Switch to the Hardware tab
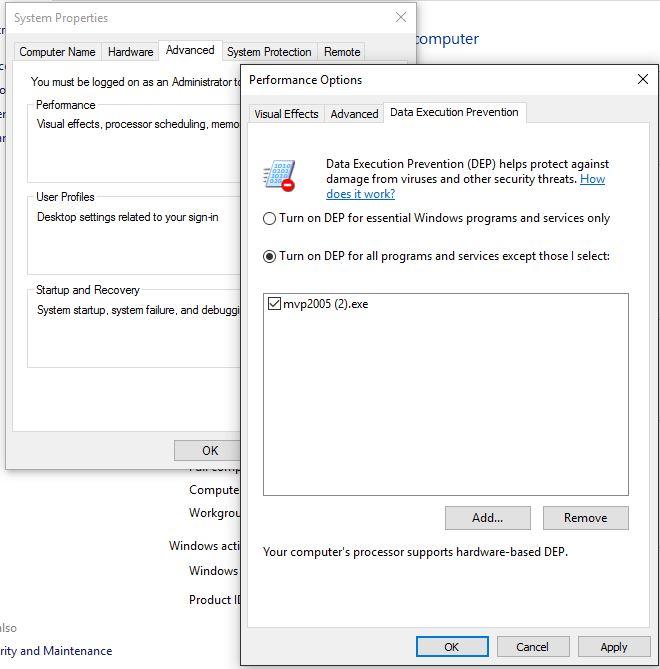Screen dimensions: 660x669 pos(131,52)
